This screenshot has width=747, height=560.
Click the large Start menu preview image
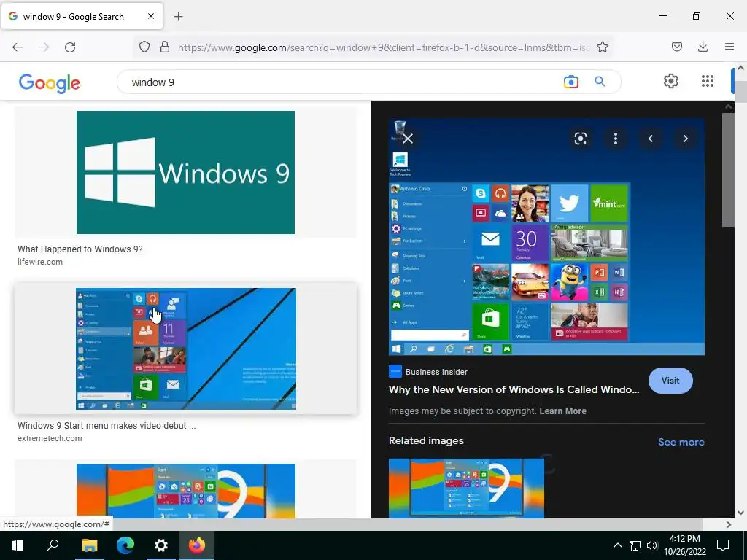[546, 237]
